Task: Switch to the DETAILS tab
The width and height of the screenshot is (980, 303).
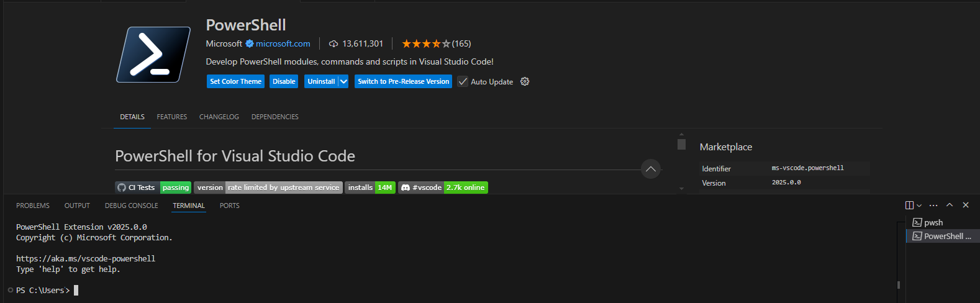Action: point(132,117)
